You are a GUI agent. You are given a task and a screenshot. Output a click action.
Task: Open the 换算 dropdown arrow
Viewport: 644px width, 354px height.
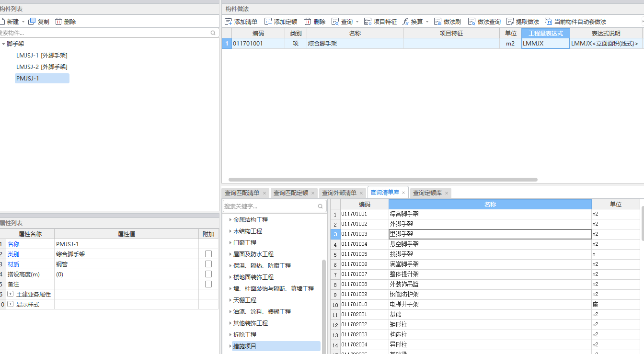coord(427,22)
